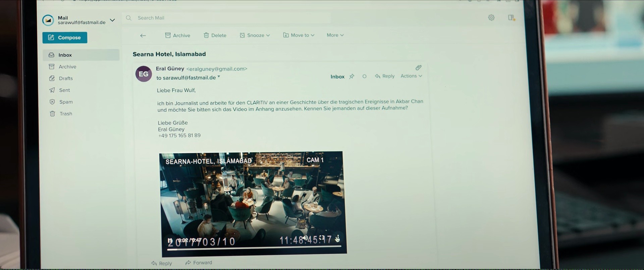Seek on the video progress bar

[x=254, y=248]
